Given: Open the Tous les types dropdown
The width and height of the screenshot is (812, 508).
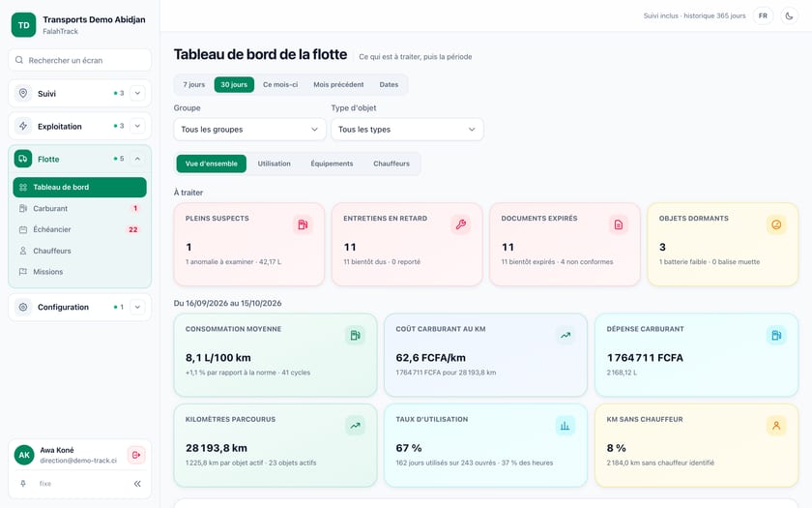Looking at the screenshot, I should tap(407, 129).
